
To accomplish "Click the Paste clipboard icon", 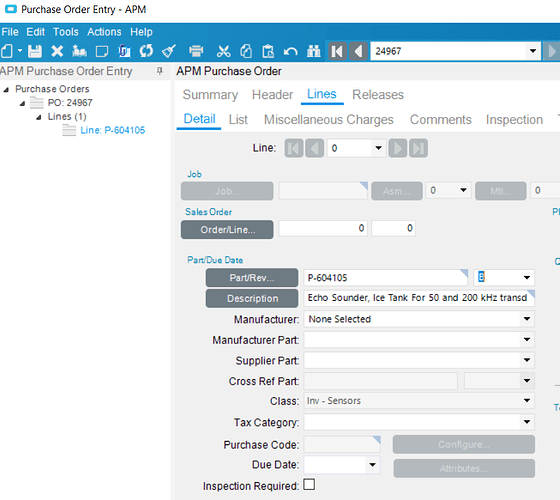I will click(268, 51).
